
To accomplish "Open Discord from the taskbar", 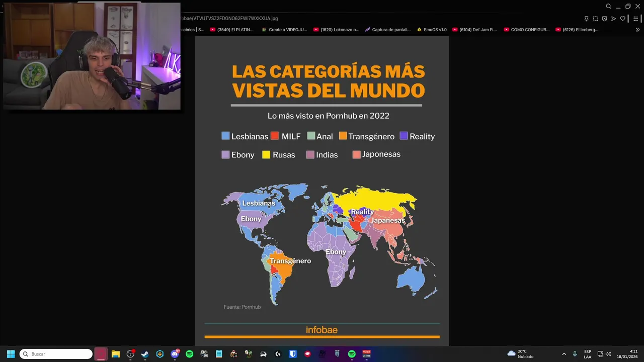I will coord(175,354).
